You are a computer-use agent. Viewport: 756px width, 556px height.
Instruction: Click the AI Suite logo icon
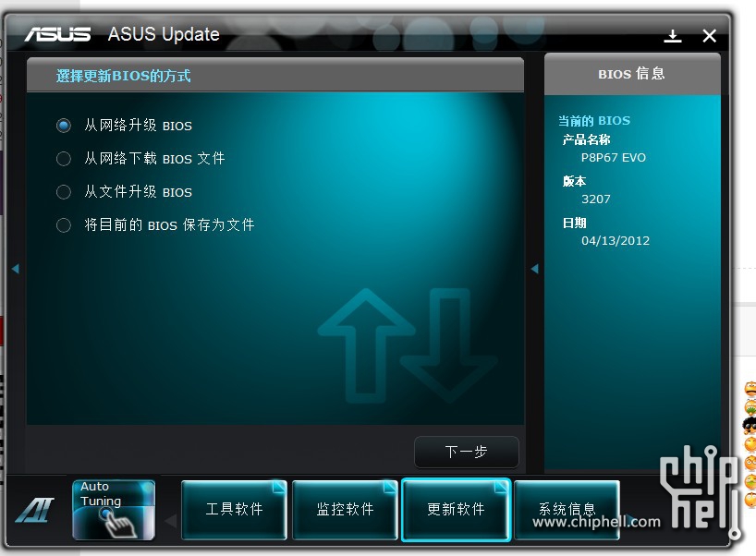pyautogui.click(x=35, y=510)
